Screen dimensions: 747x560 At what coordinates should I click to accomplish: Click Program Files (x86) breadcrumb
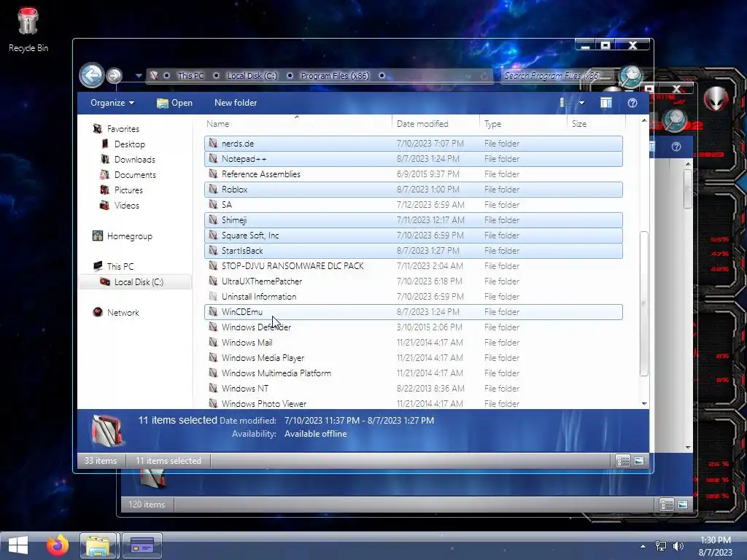(x=335, y=76)
